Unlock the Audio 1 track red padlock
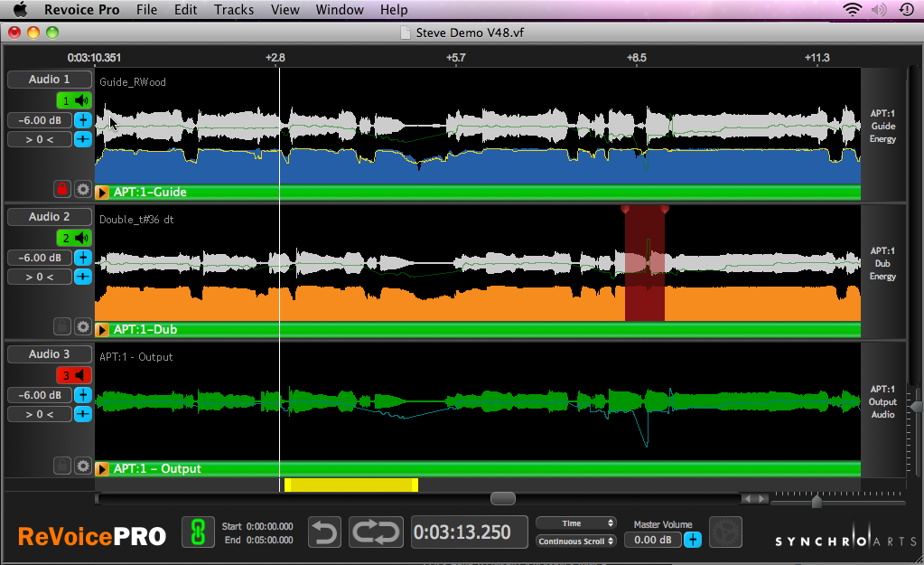The image size is (924, 565). (62, 190)
